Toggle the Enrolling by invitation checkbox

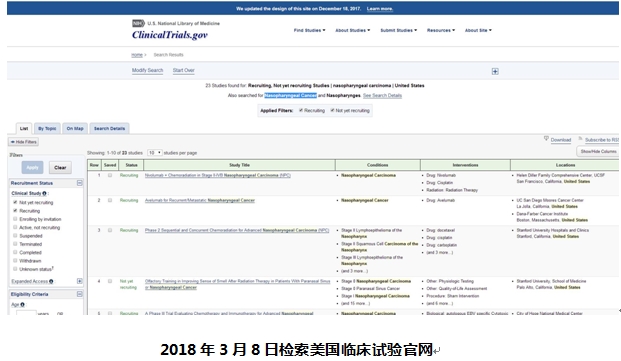click(x=15, y=218)
